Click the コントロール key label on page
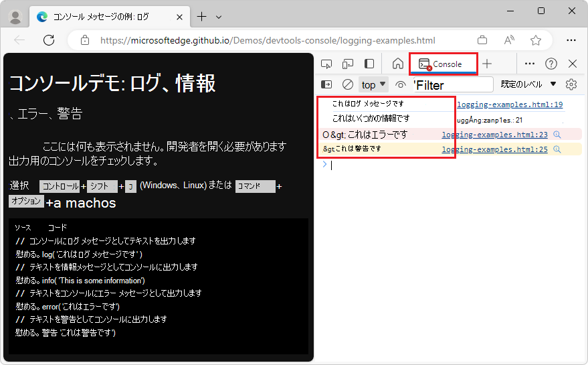This screenshot has width=588, height=365. pos(60,186)
